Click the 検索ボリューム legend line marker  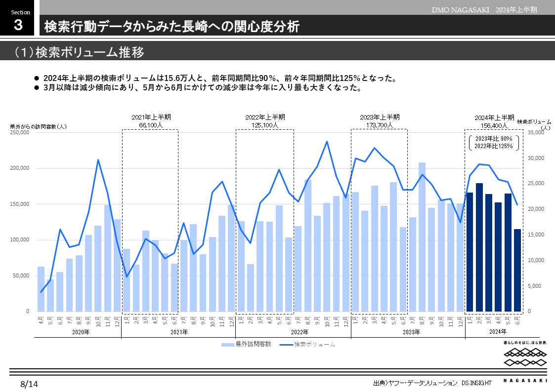(286, 345)
